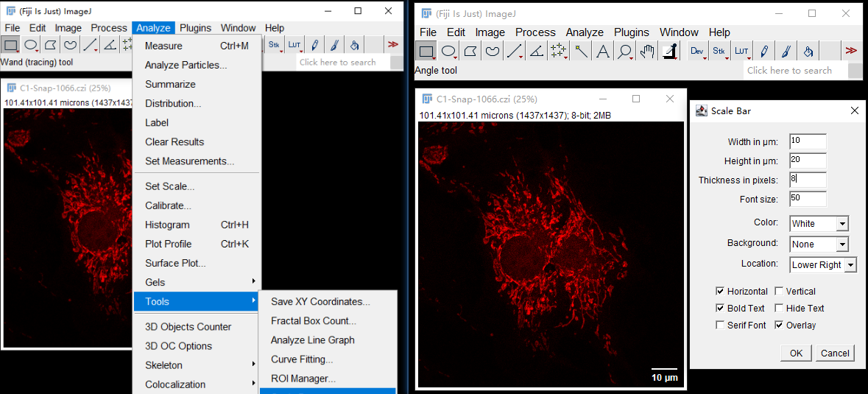Choose Set Scale... menu entry
The height and width of the screenshot is (394, 868).
[x=196, y=186]
